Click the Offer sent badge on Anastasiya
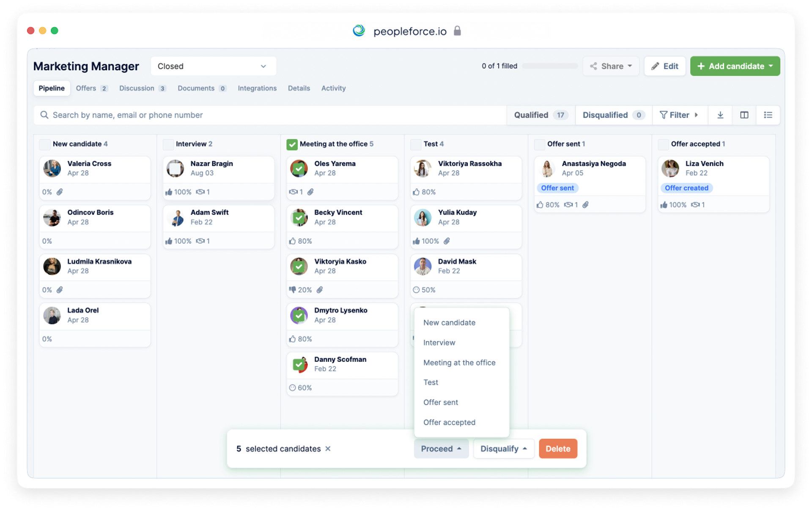The image size is (812, 510). (x=557, y=188)
